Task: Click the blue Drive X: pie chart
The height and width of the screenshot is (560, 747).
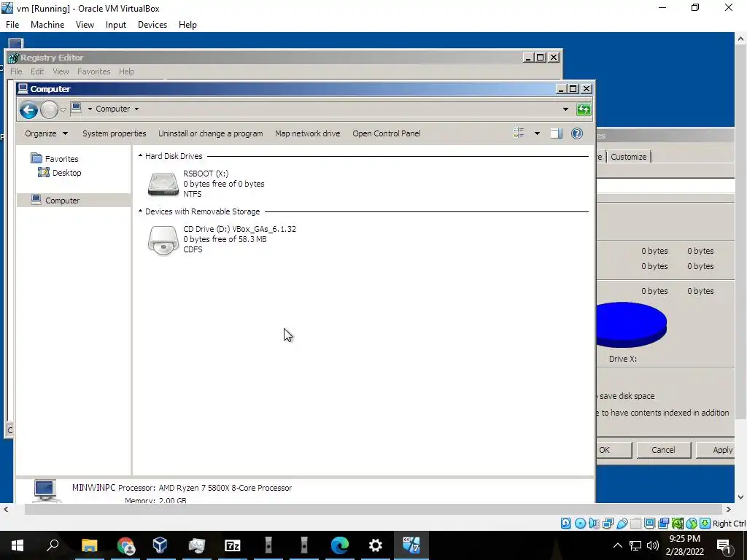Action: click(631, 324)
